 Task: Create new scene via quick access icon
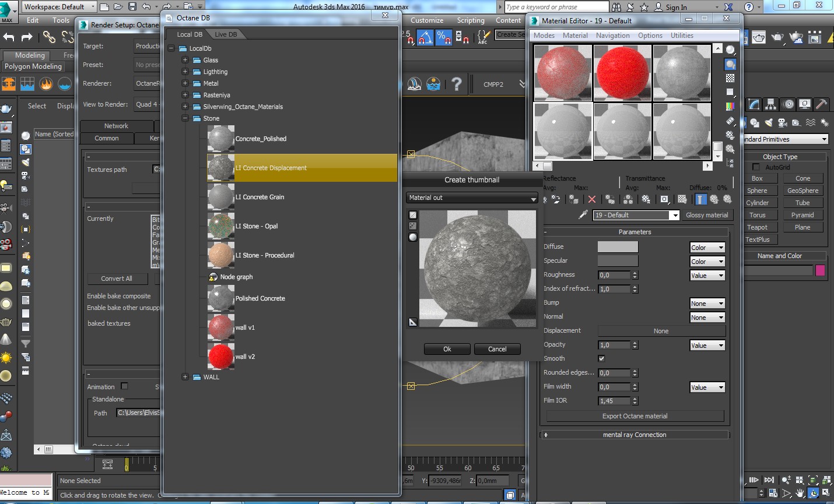click(x=104, y=7)
